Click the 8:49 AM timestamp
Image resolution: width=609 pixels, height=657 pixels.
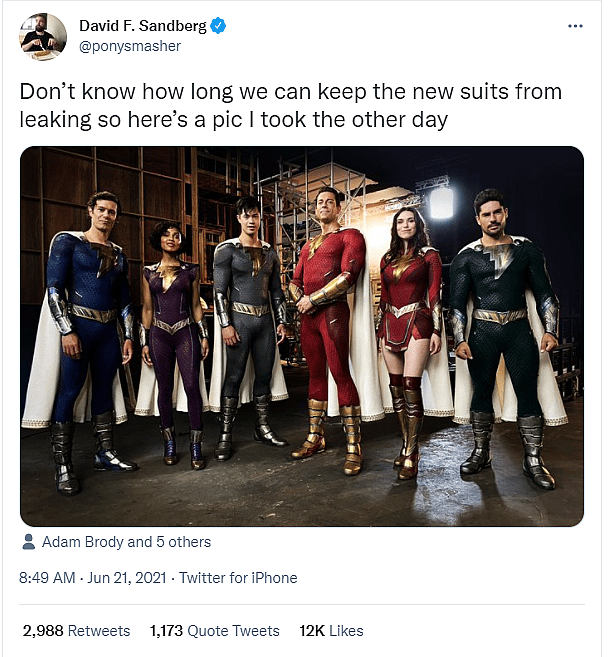click(x=48, y=577)
